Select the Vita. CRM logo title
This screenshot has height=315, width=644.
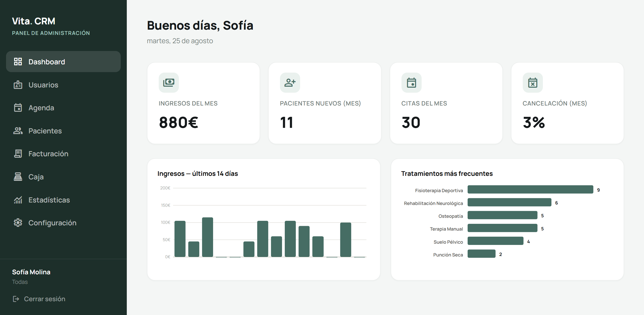[34, 21]
